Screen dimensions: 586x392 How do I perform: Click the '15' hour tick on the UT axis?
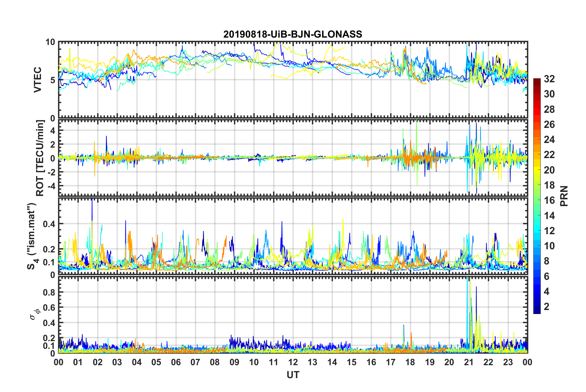(x=352, y=362)
